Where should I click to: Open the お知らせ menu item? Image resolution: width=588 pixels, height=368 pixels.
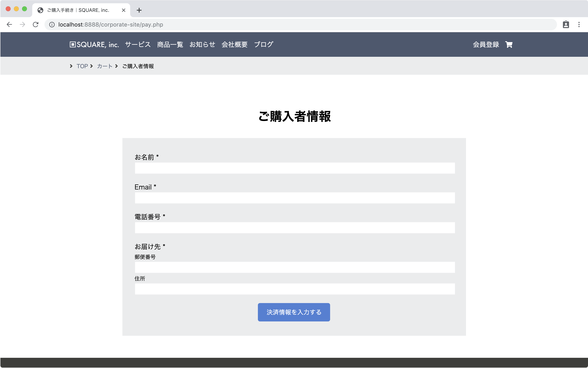coord(202,45)
